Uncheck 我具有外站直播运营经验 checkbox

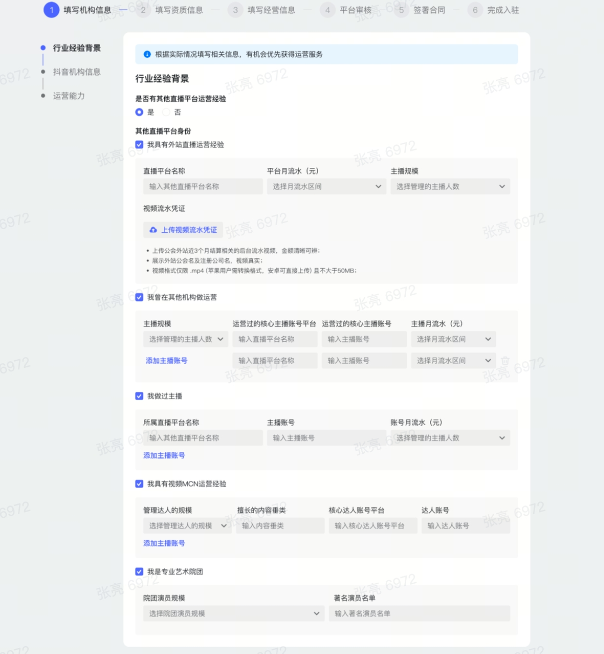(139, 144)
